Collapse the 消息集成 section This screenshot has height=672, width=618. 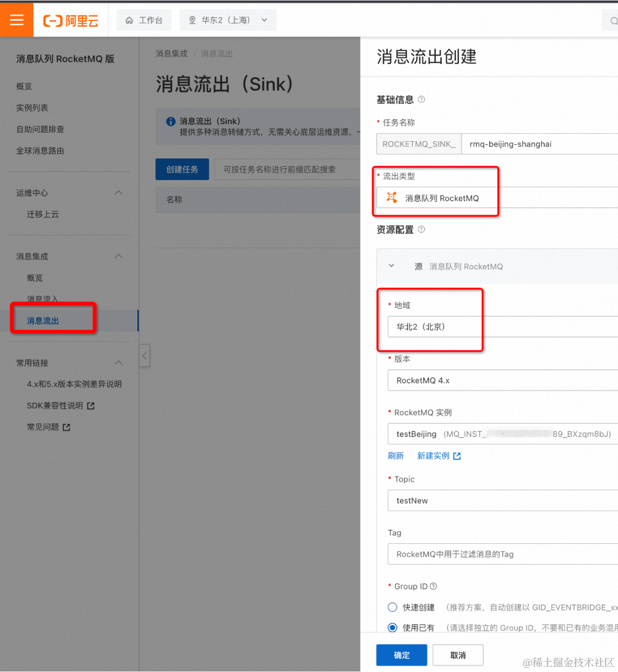[119, 256]
